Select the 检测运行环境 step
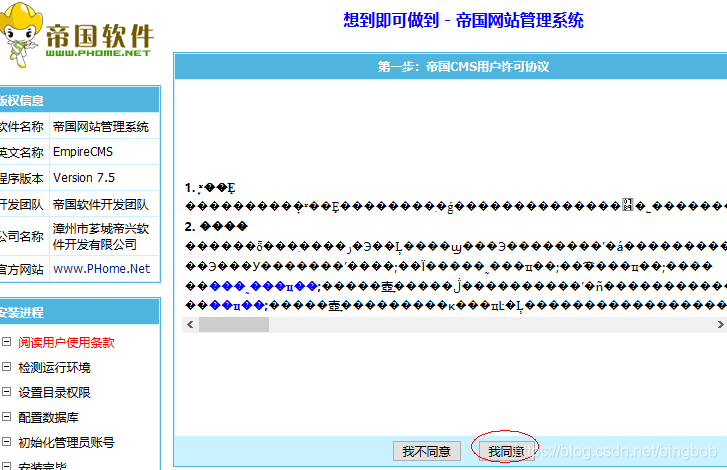The width and height of the screenshot is (727, 470). point(54,368)
